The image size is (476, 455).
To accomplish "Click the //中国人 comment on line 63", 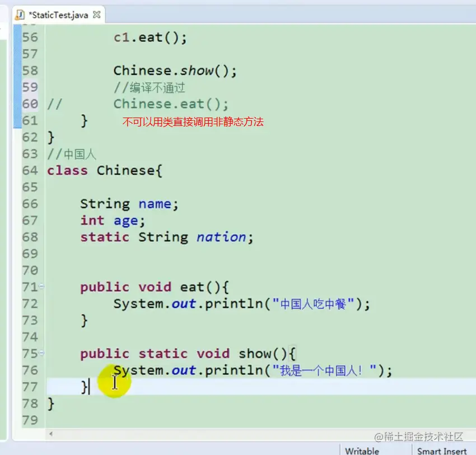I will (72, 154).
